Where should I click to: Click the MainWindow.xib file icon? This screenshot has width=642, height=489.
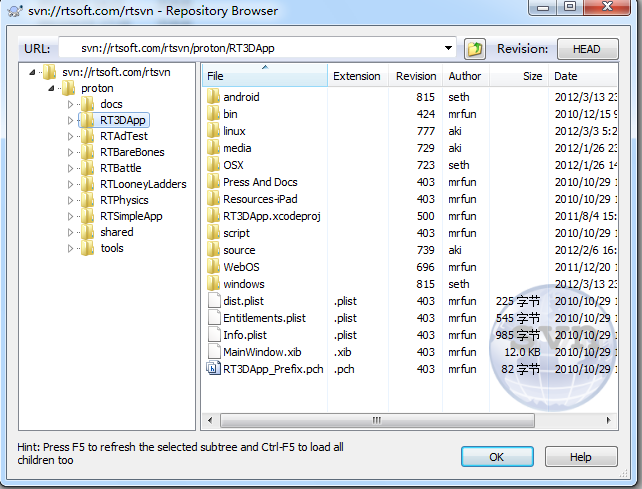214,351
